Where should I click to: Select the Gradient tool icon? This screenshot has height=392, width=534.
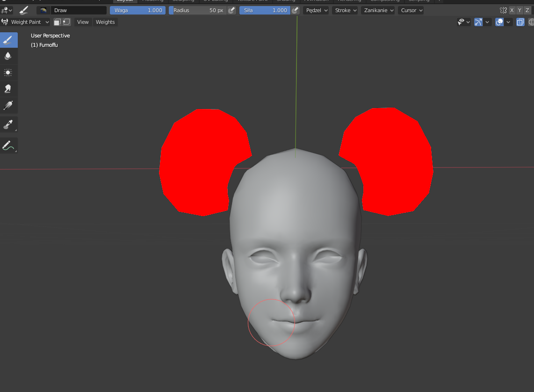(8, 105)
